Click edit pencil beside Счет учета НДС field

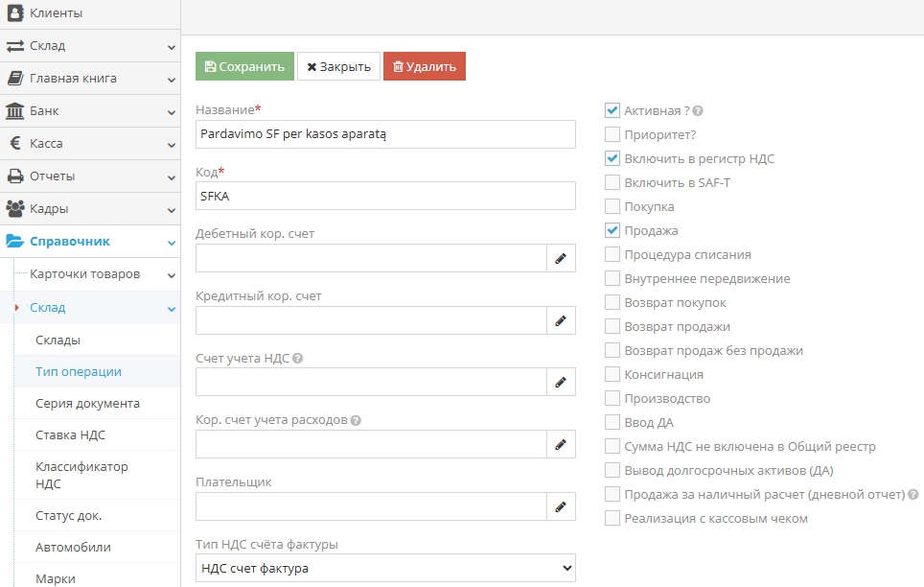coord(561,383)
